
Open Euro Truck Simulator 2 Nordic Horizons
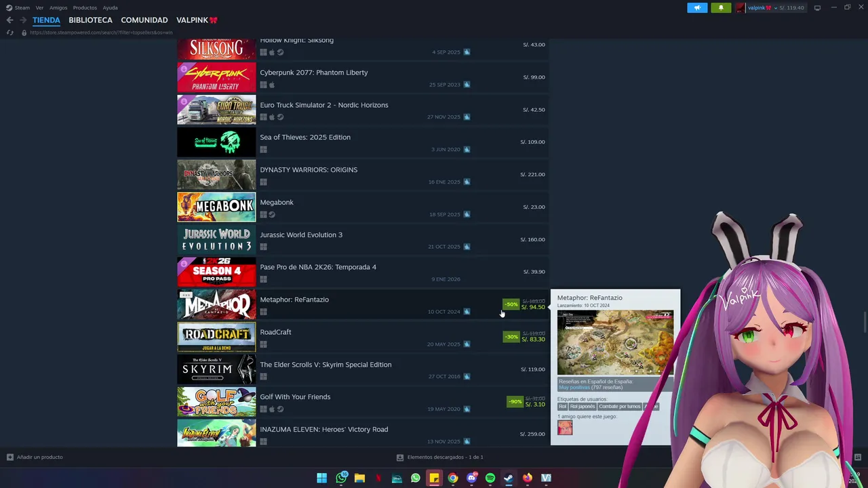point(363,110)
